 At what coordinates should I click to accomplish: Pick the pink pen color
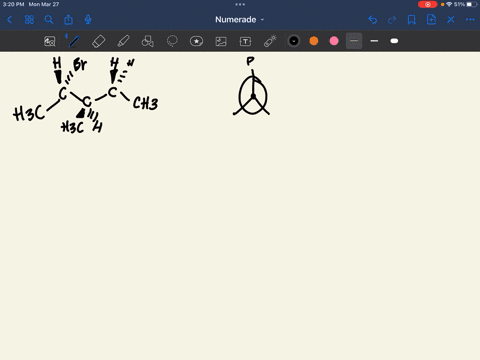(x=334, y=41)
